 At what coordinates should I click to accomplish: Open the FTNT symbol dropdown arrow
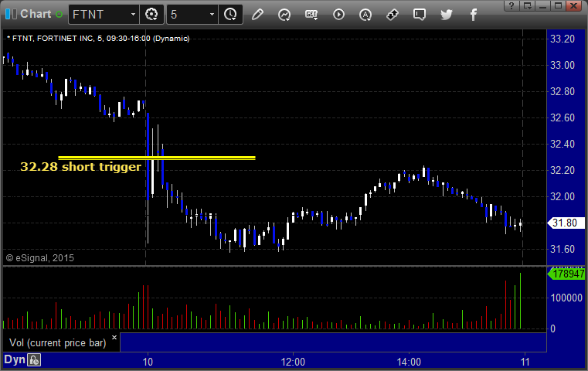[x=133, y=15]
